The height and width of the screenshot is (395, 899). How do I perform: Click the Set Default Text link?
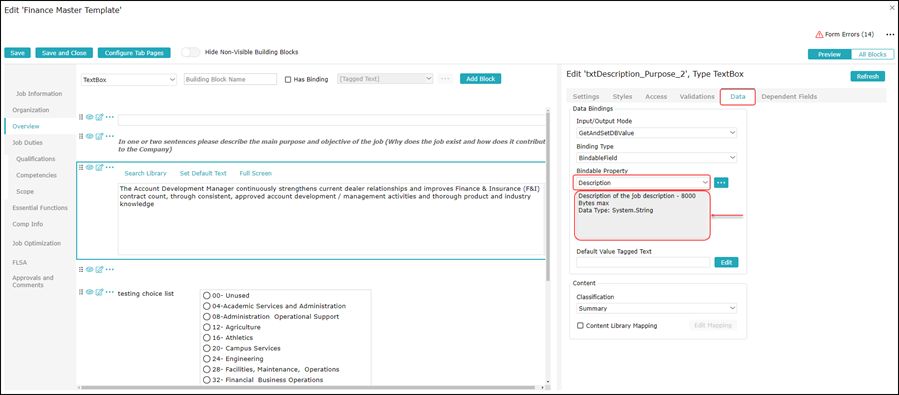203,173
